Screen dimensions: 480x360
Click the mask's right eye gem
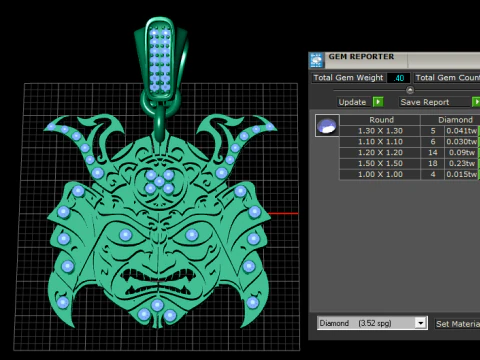[192, 235]
